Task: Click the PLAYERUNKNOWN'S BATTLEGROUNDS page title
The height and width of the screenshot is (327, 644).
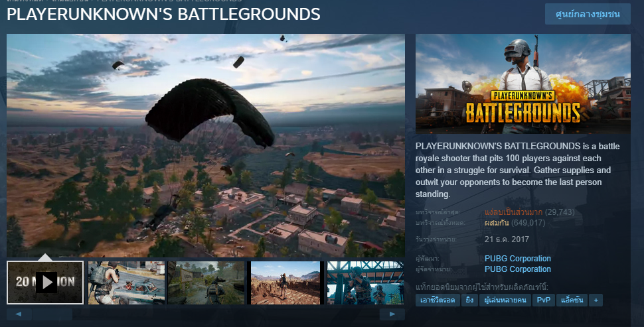Action: pyautogui.click(x=163, y=15)
